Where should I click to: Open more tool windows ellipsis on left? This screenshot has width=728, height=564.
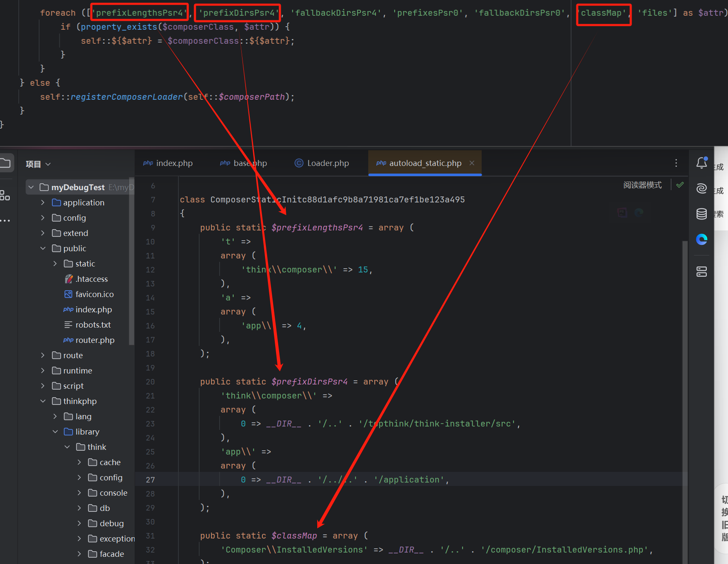[x=5, y=220]
